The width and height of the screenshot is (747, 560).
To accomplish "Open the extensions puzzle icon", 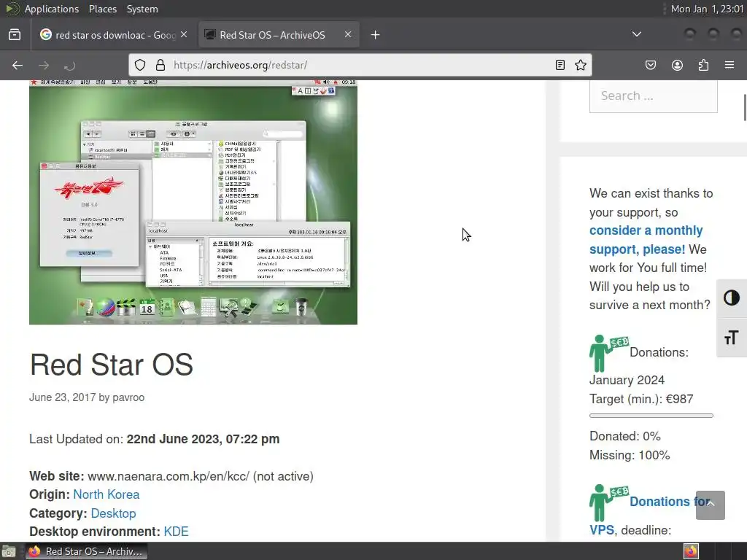I will click(703, 65).
